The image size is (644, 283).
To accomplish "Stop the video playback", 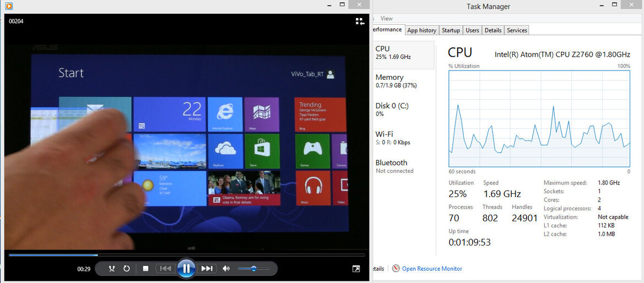I will tap(145, 269).
